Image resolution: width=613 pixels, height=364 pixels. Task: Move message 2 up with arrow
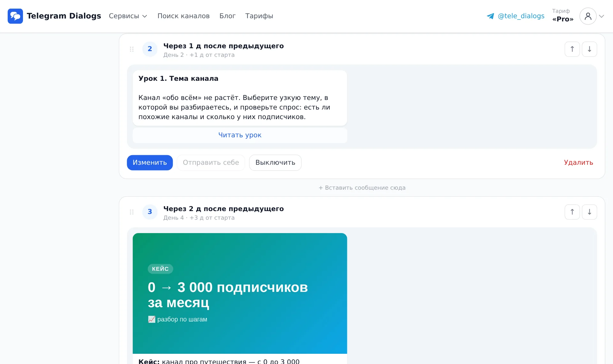[572, 49]
